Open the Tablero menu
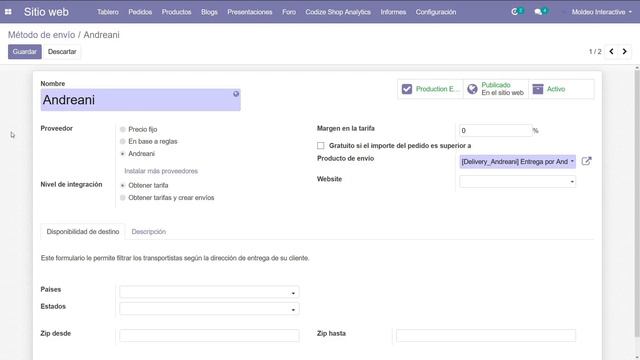 click(x=108, y=12)
